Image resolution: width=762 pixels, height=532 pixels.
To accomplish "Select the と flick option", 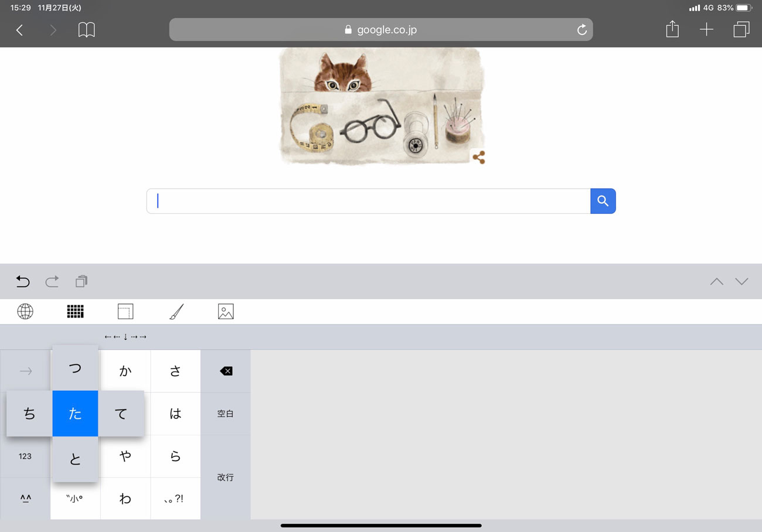I will (x=75, y=459).
